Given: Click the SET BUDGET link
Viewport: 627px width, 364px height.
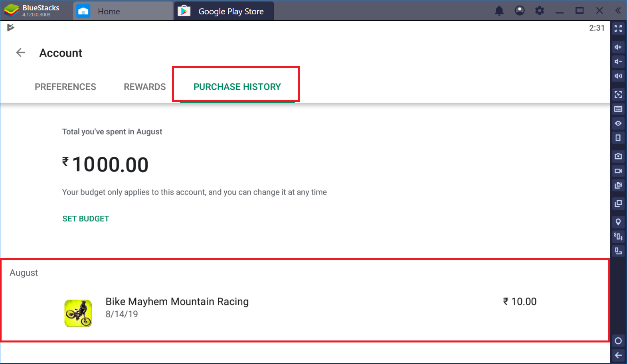Looking at the screenshot, I should (86, 219).
